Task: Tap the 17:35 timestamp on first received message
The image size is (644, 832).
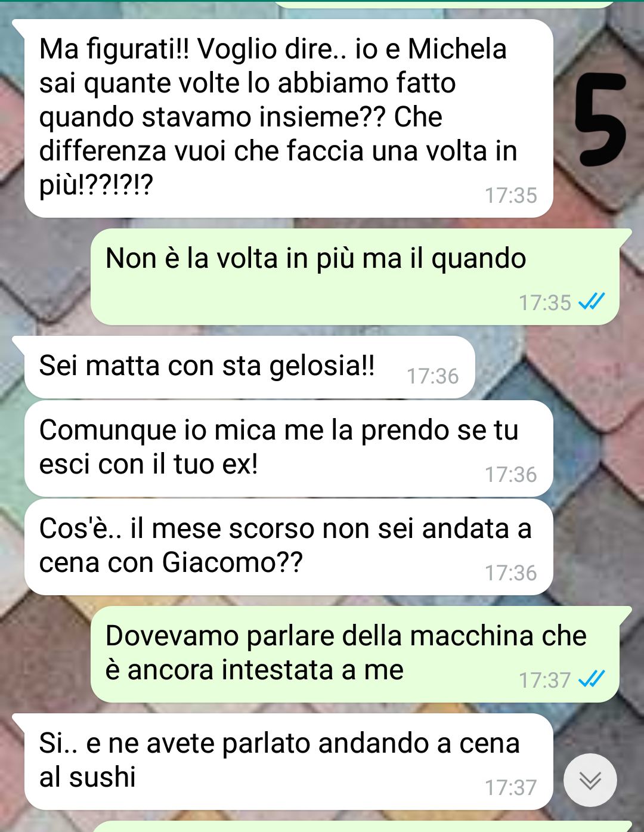Action: [511, 196]
